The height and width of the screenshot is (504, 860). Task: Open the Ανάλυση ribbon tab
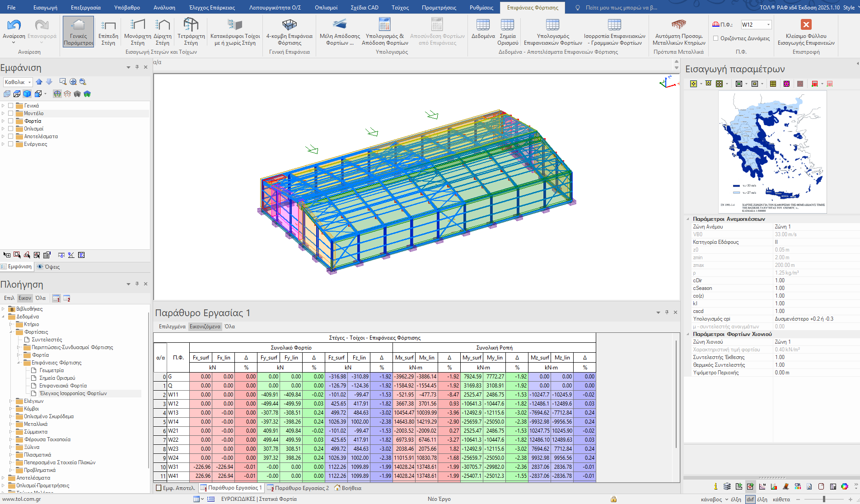164,8
